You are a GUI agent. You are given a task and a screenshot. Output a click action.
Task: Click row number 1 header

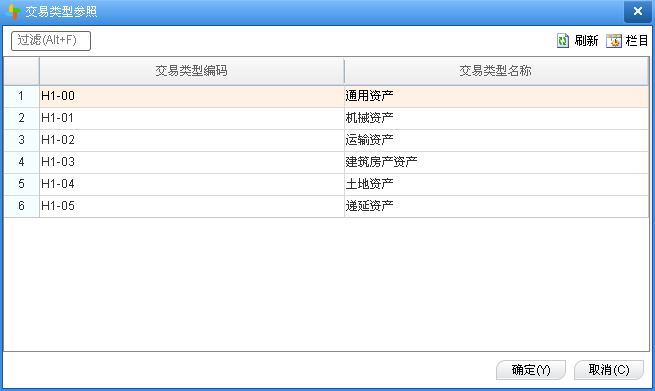click(21, 96)
